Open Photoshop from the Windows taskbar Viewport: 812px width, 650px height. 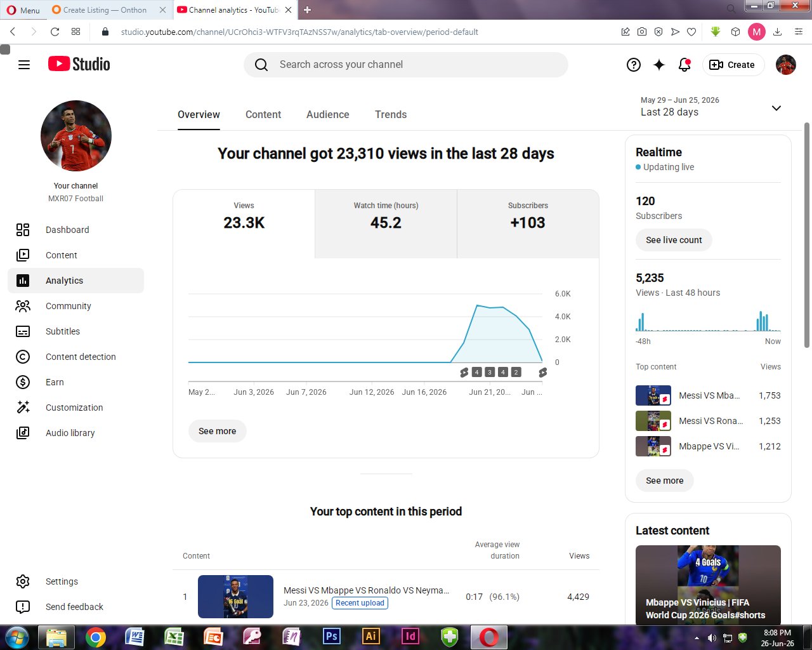point(331,636)
